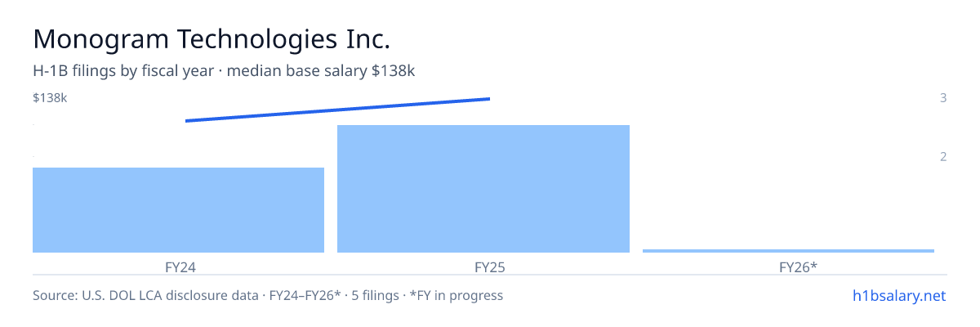Click the FY26* axis label
The width and height of the screenshot is (980, 327).
pos(799,267)
